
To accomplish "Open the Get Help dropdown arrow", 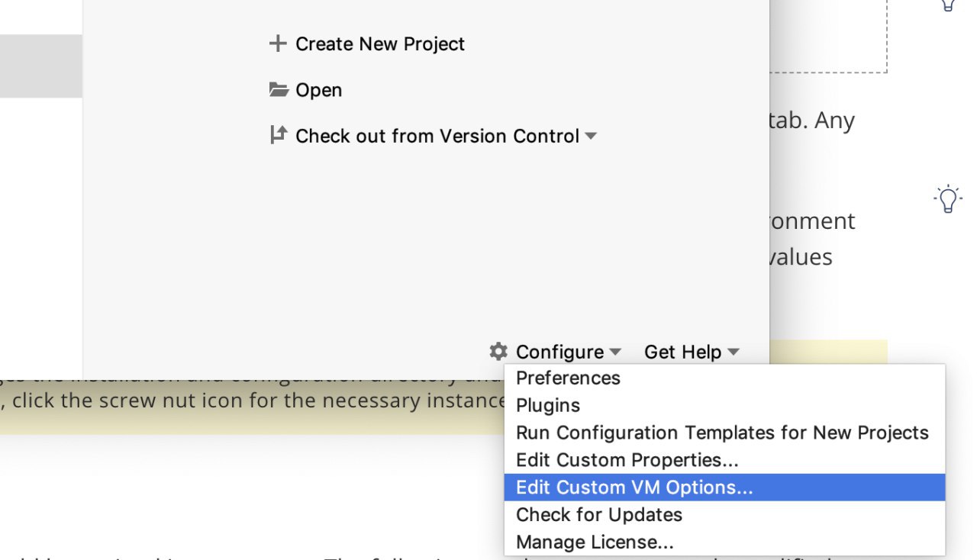I will tap(734, 352).
